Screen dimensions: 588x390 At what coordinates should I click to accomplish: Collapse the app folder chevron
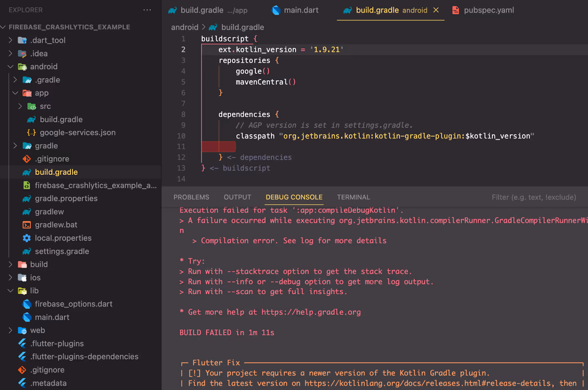[x=15, y=93]
